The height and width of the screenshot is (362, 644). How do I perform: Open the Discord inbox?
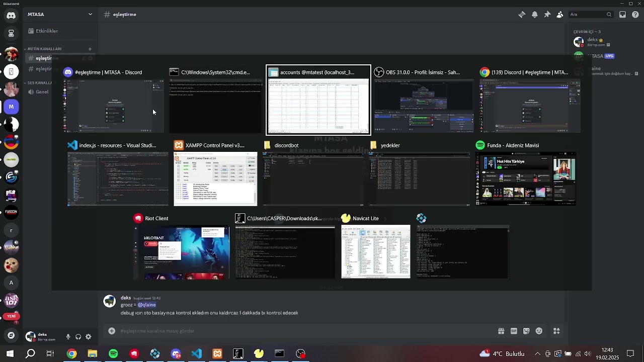point(622,15)
